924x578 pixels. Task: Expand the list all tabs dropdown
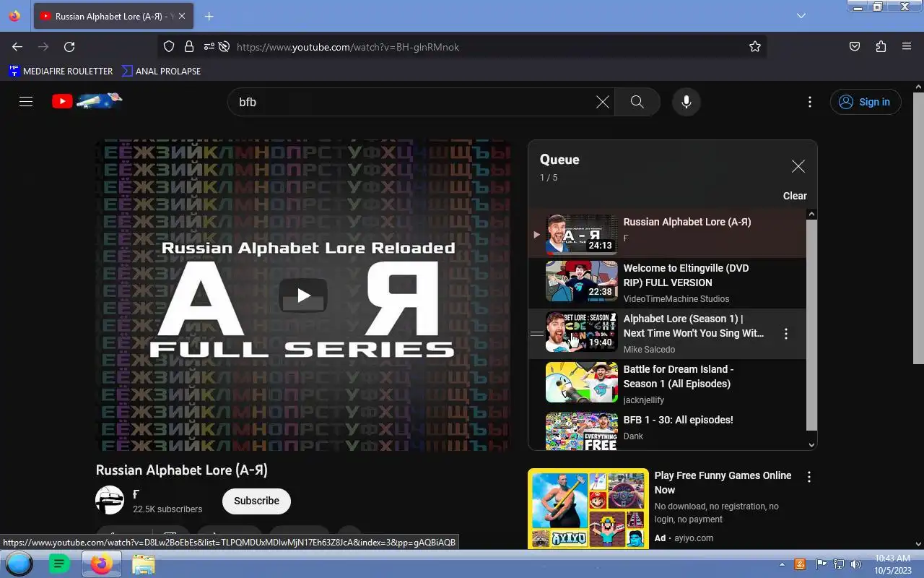(801, 16)
